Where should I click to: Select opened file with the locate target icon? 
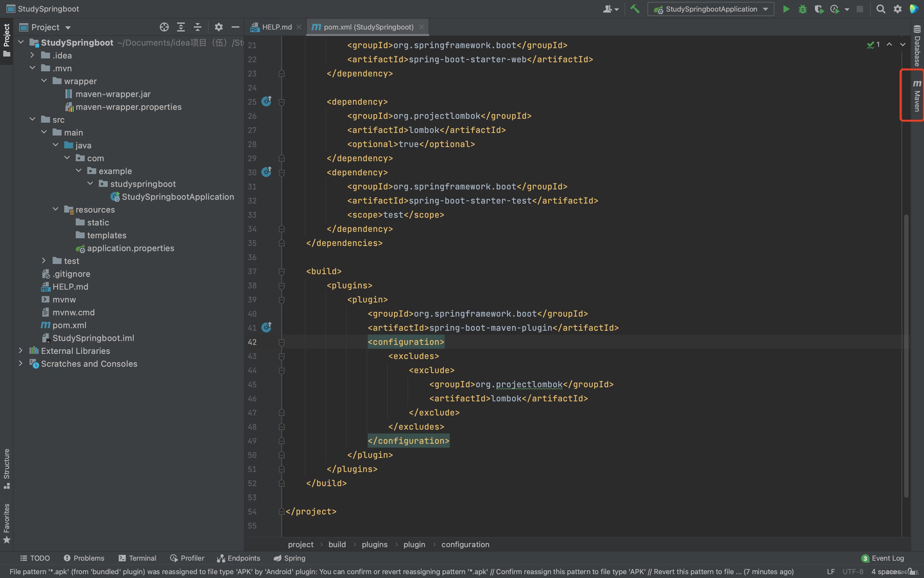pyautogui.click(x=164, y=27)
